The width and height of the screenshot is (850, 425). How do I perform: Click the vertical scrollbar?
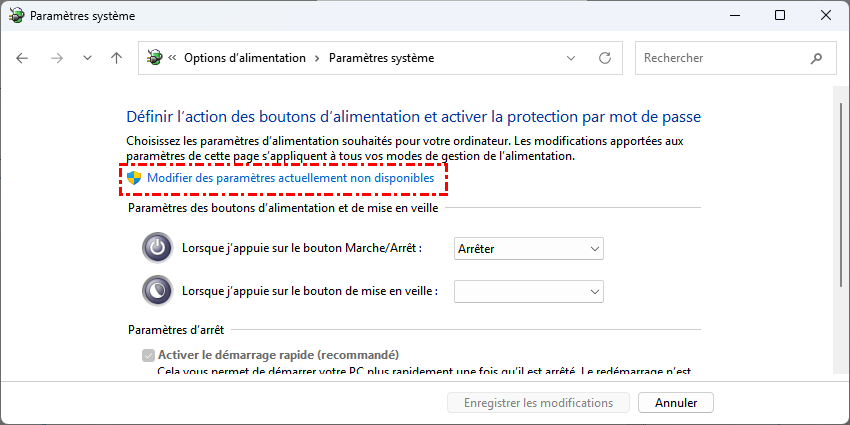coord(838,230)
